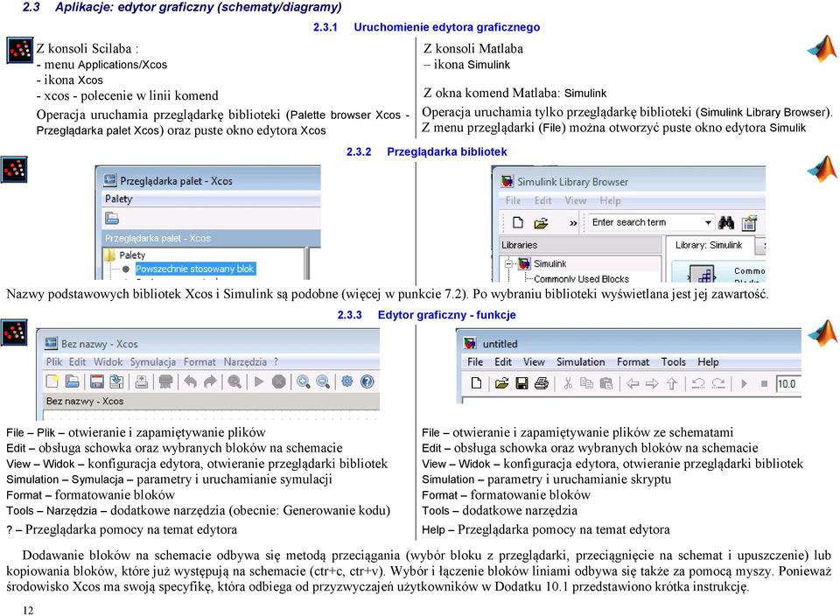
Task: Click Zoom out magnifier in Xcos toolbar
Action: [x=323, y=381]
